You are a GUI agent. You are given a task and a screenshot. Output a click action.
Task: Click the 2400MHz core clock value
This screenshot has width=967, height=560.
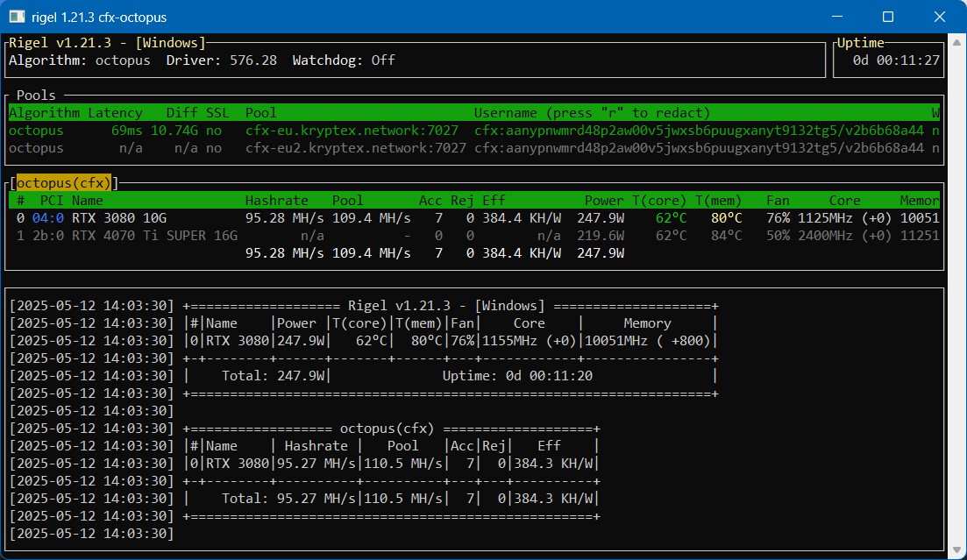click(825, 237)
